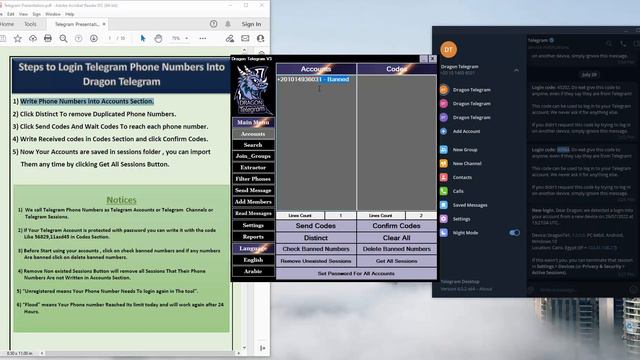Click the envelope email icon in Acrobat

245,38
